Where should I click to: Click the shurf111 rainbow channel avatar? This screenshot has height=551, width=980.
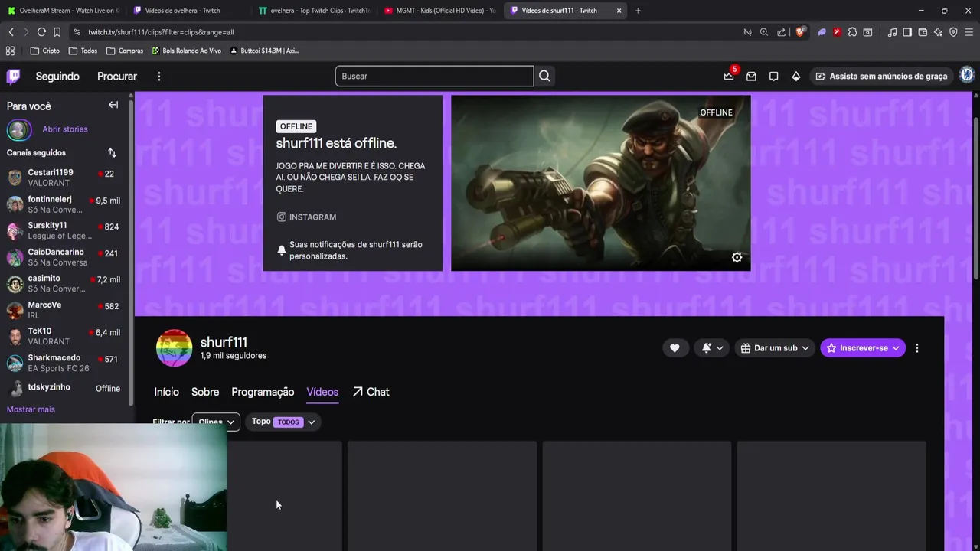pos(174,348)
